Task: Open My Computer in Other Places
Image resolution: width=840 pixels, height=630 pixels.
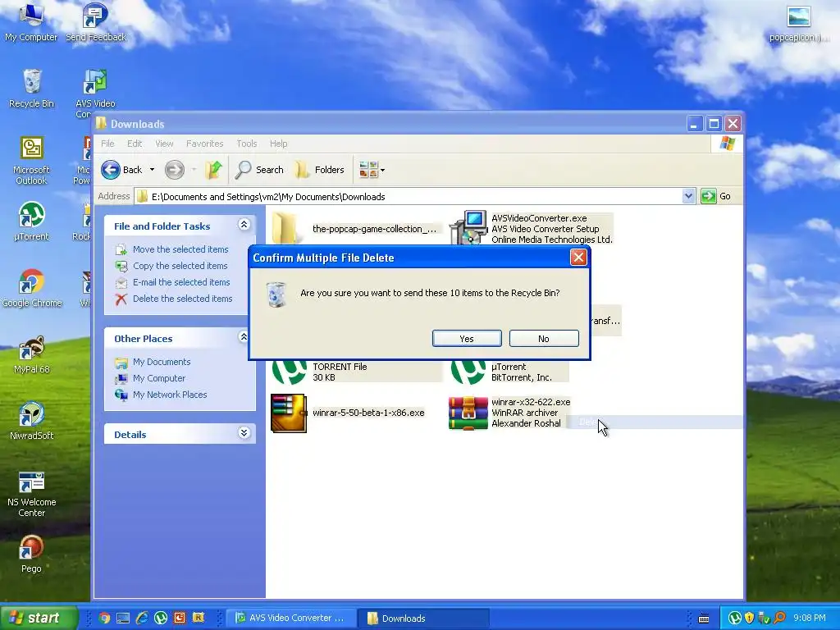Action: [x=159, y=378]
